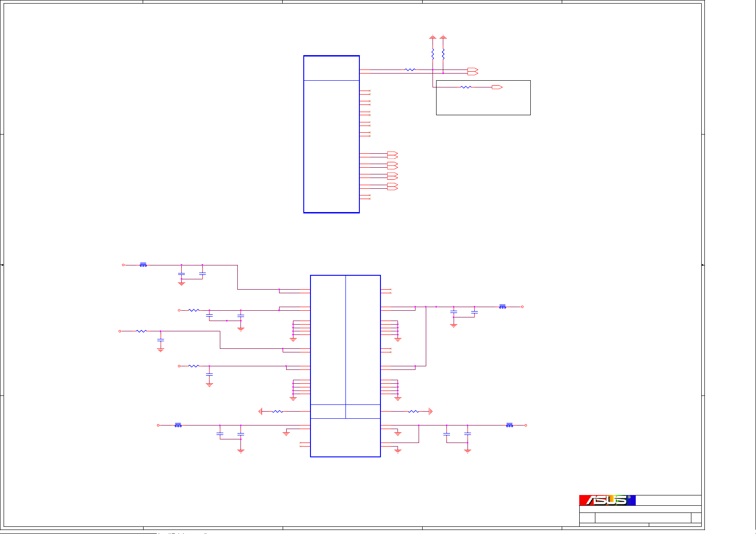
Task: Click the off-page port inside the black box
Action: tap(497, 87)
